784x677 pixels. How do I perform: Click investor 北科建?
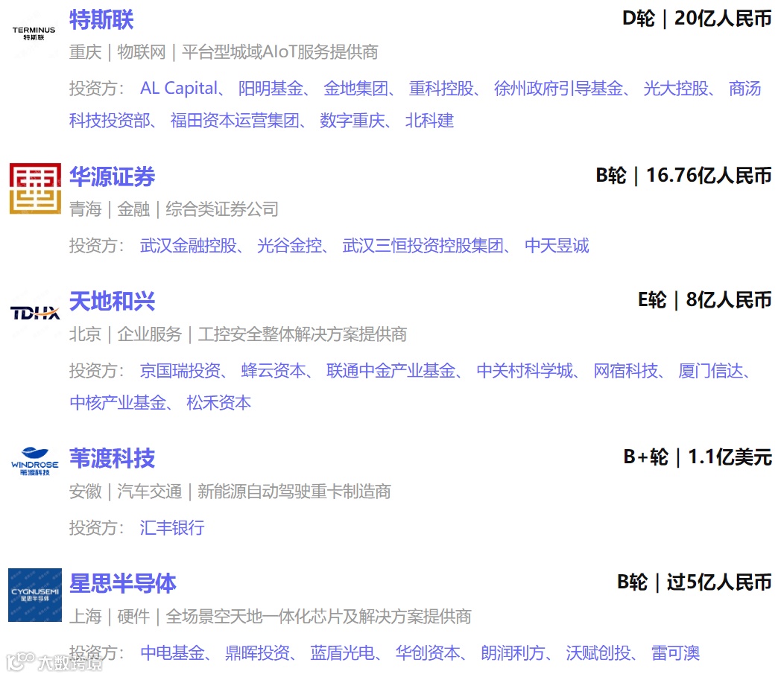[x=429, y=121]
